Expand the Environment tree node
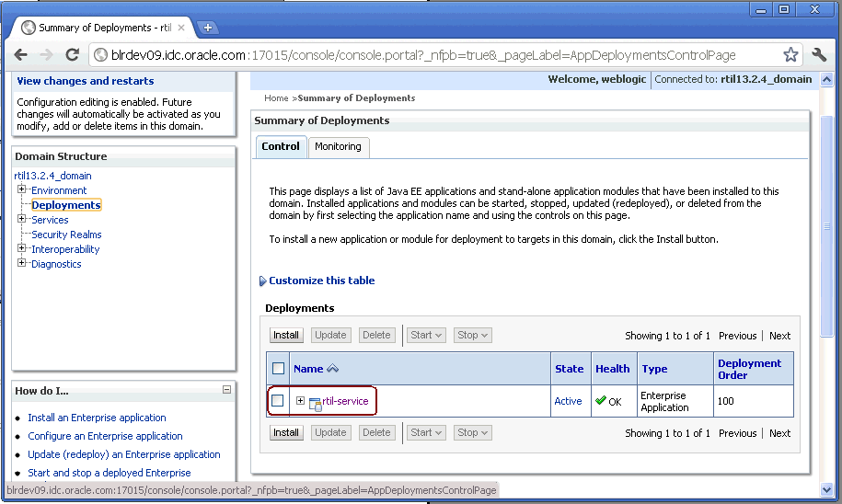Viewport: 842px width, 504px height. point(21,189)
